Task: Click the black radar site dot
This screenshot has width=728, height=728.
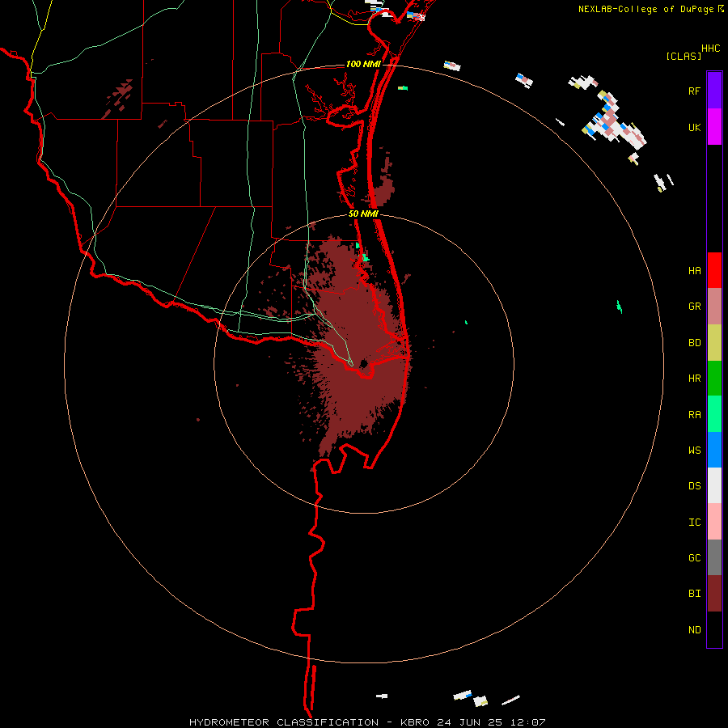Action: [x=363, y=363]
